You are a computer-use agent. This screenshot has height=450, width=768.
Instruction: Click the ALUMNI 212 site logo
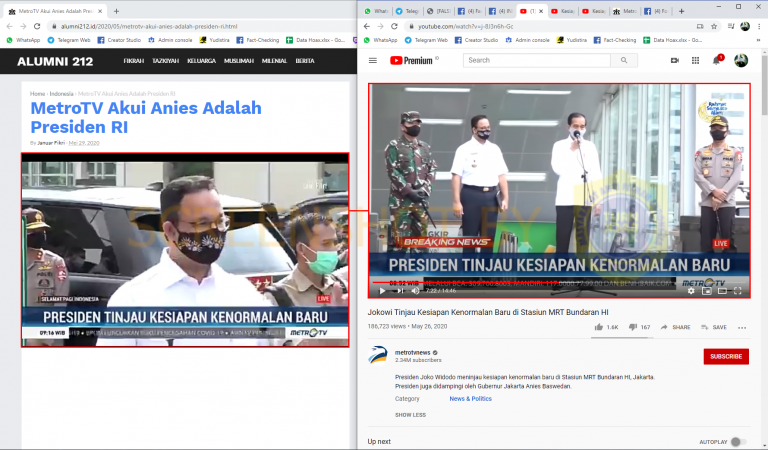(55, 61)
